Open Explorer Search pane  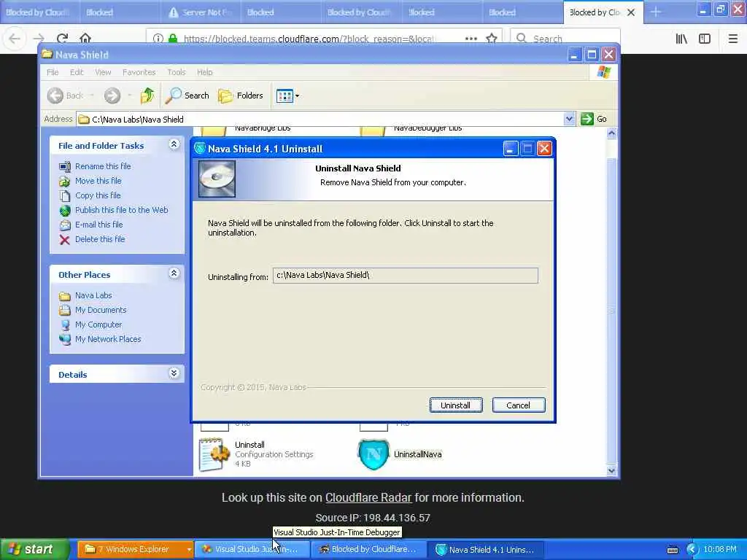[187, 96]
